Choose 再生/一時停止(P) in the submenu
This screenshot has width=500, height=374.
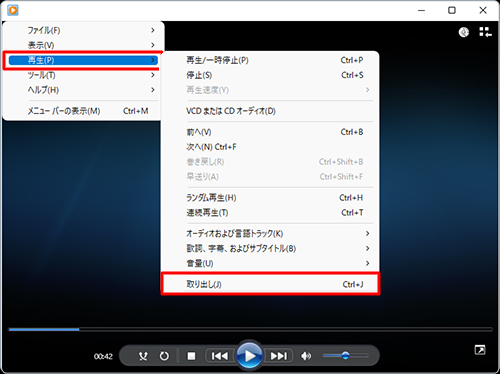coord(270,60)
